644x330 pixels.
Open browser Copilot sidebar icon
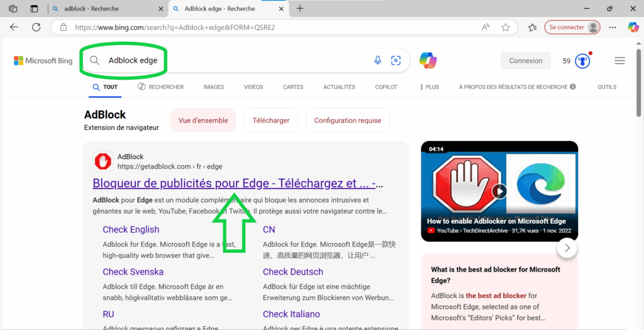pos(633,27)
